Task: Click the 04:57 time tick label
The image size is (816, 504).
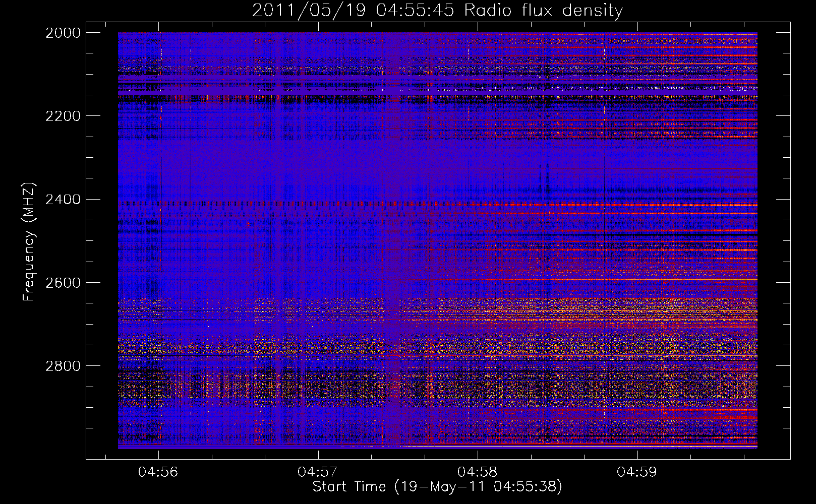Action: [318, 472]
